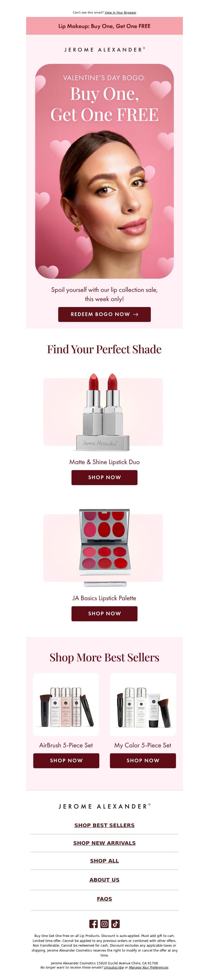Shop now for AirBrush 5-Piece Set
209x980 pixels.
point(66,760)
